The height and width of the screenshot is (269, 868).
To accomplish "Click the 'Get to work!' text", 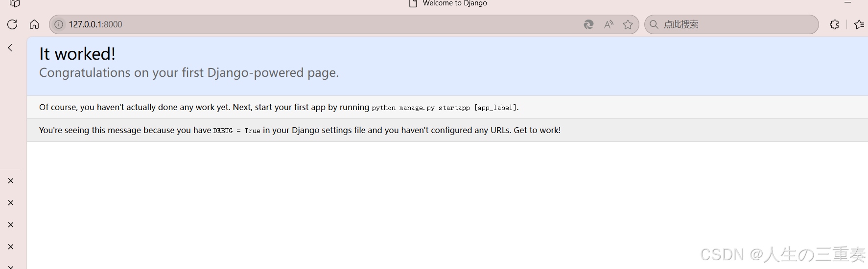I will point(537,130).
